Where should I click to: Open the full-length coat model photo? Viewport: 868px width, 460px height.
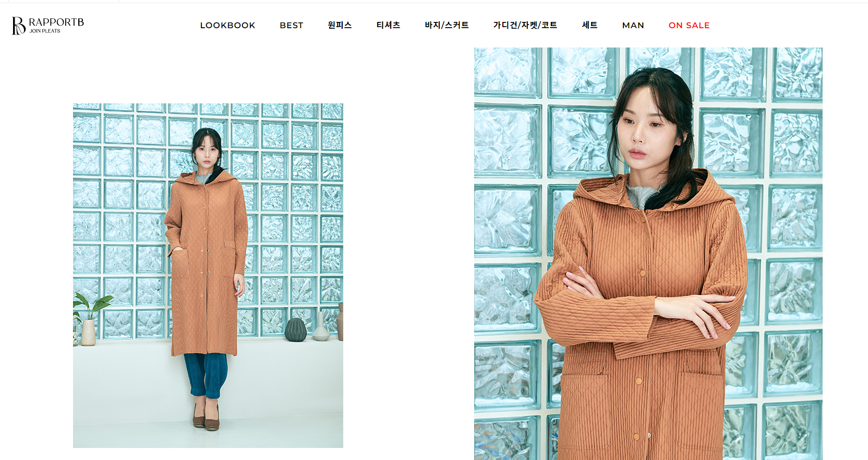(x=208, y=275)
